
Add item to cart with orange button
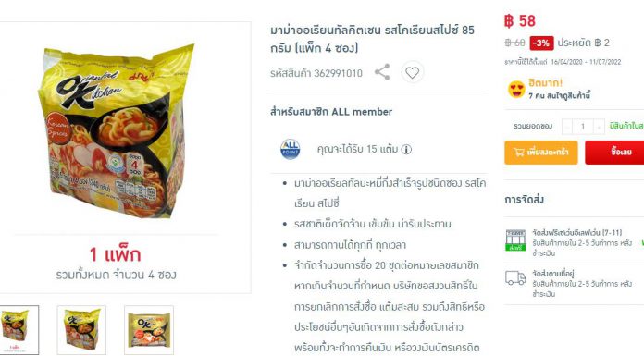coord(541,153)
